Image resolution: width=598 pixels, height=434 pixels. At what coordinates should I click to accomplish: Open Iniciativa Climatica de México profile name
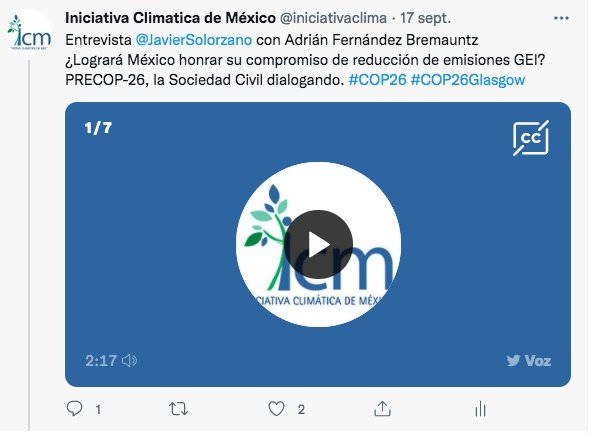(x=170, y=18)
